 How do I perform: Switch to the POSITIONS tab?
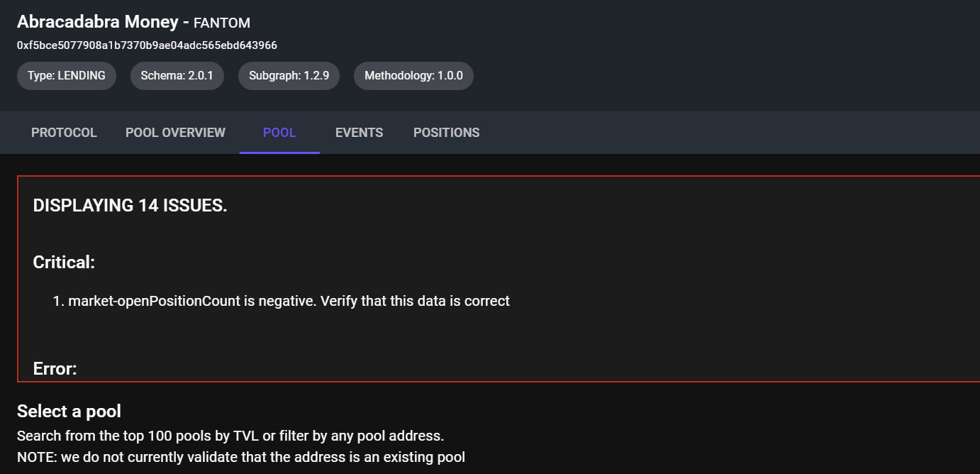[446, 132]
